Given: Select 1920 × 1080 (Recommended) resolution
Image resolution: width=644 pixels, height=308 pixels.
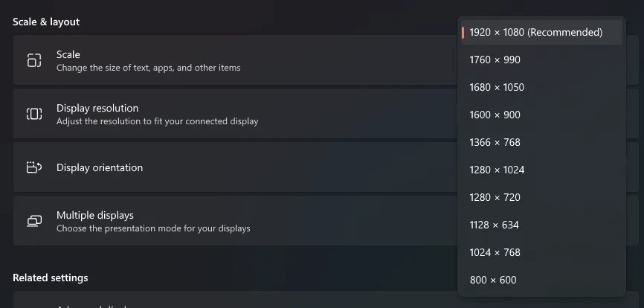Looking at the screenshot, I should pyautogui.click(x=535, y=32).
